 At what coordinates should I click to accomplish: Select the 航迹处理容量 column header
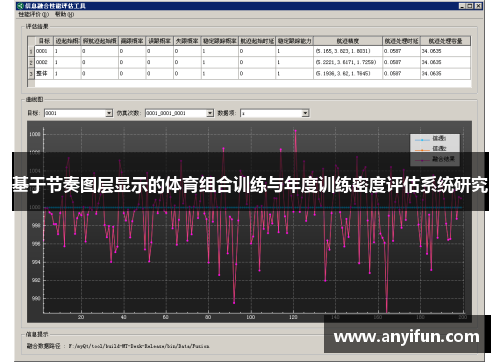[x=445, y=41]
